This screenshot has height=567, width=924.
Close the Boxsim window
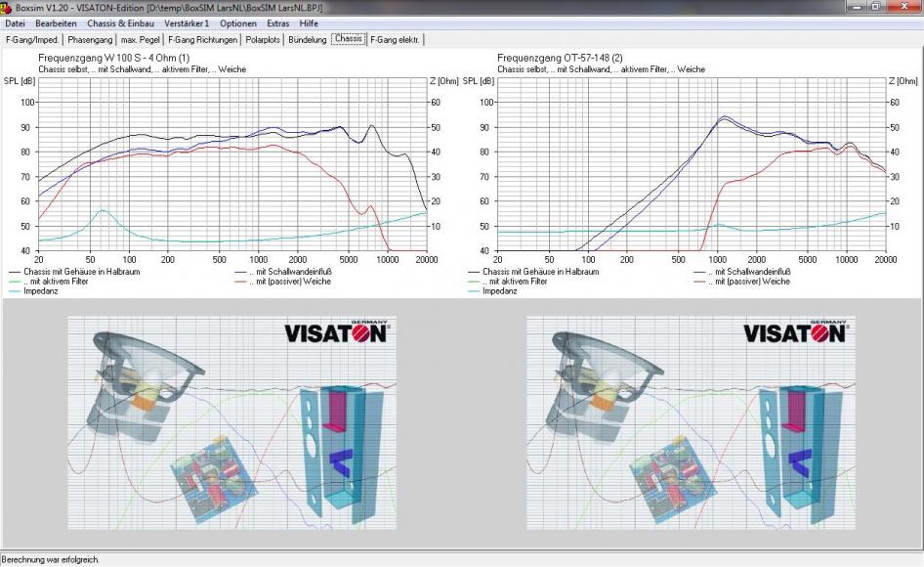[x=904, y=7]
